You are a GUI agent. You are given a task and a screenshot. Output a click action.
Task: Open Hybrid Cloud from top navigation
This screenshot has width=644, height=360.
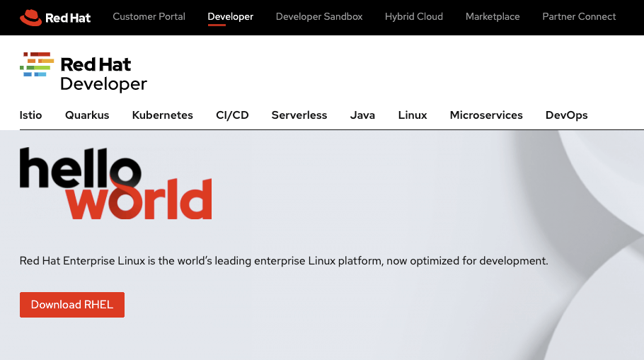(x=414, y=16)
